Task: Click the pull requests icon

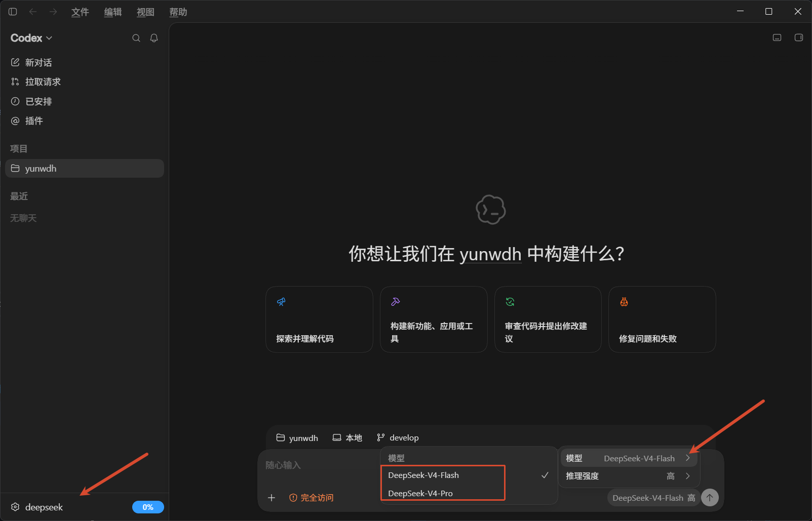Action: (x=15, y=82)
